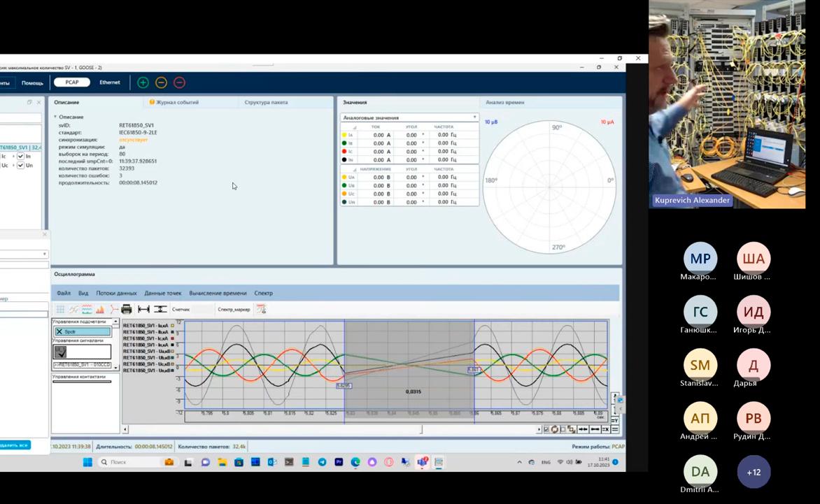Open the Данные точек menu
This screenshot has width=820, height=504.
[x=162, y=293]
